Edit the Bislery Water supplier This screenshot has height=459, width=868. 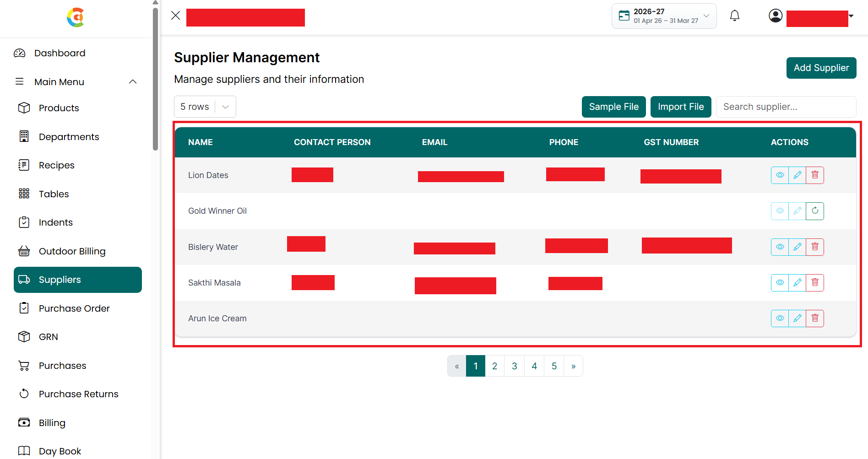[x=797, y=247]
